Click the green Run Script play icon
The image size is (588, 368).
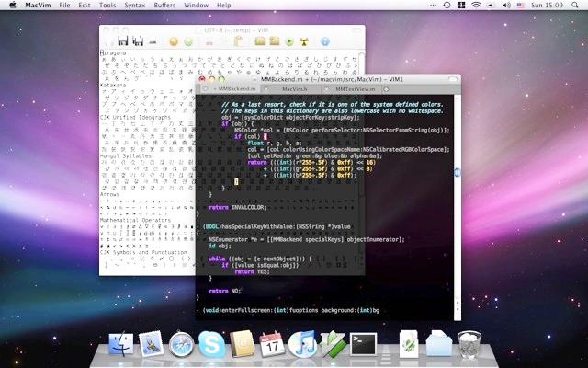(x=289, y=41)
